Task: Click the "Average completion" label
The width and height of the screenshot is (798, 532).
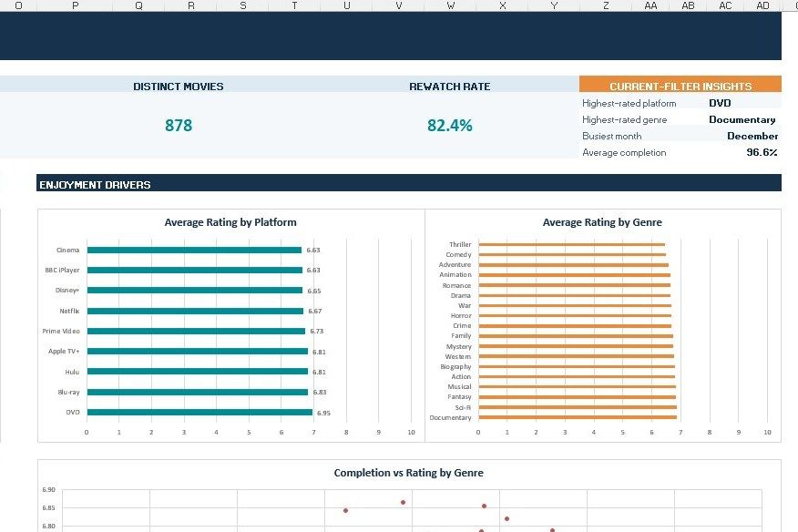Action: [x=624, y=152]
